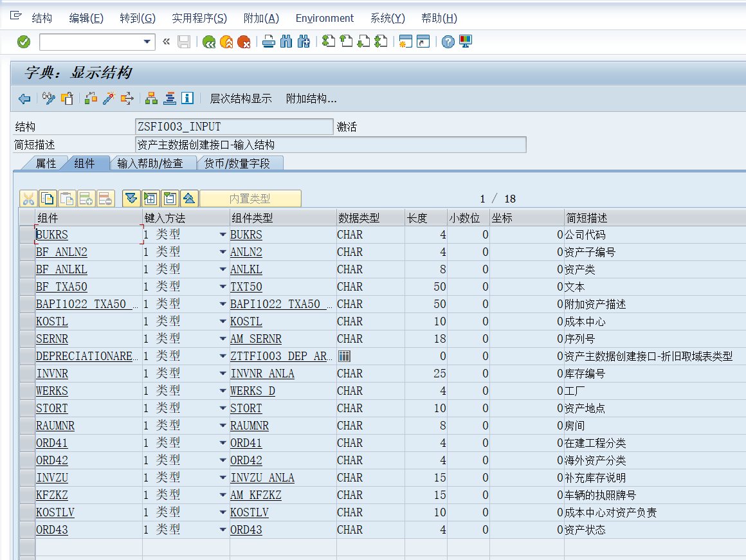Open the 实用程序(S) menu
The width and height of the screenshot is (746, 560).
pyautogui.click(x=199, y=18)
